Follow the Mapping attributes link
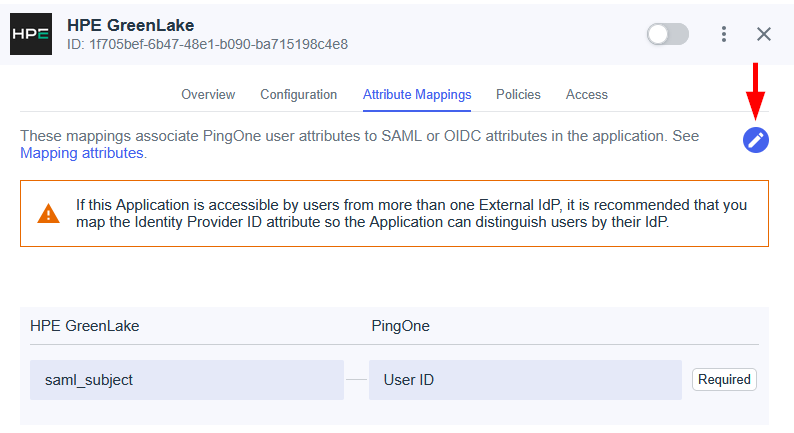 point(82,154)
